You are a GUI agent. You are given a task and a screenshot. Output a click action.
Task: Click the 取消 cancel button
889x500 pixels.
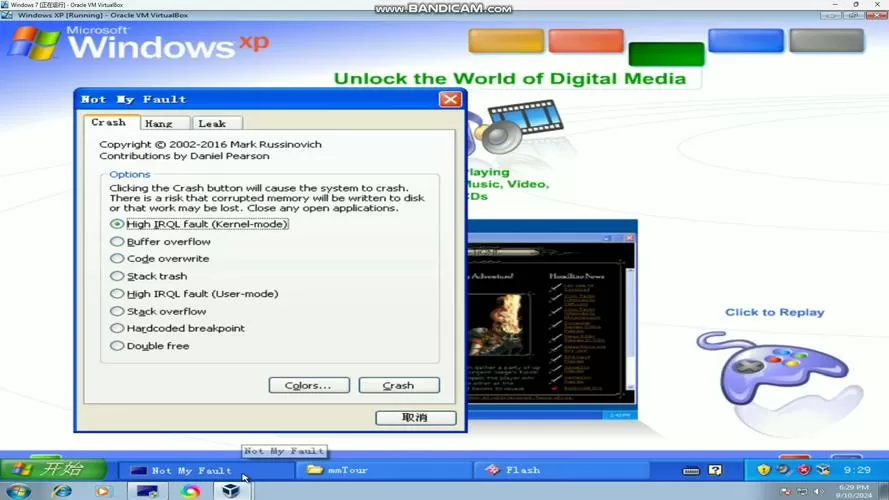tap(416, 418)
